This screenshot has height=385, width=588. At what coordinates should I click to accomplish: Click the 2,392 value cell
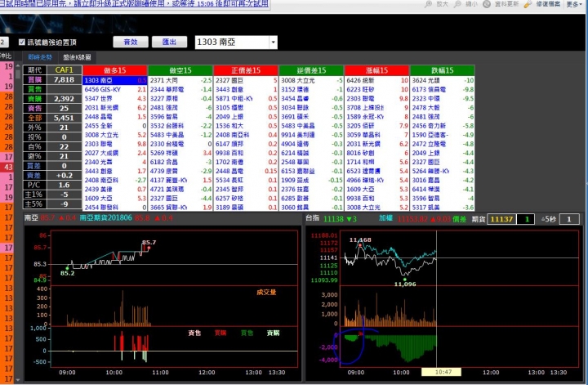click(65, 99)
